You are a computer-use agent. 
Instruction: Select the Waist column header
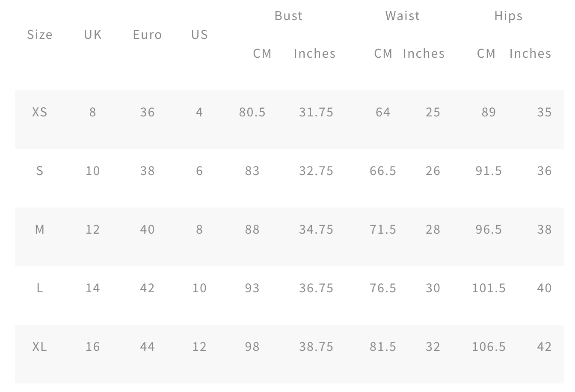click(403, 16)
